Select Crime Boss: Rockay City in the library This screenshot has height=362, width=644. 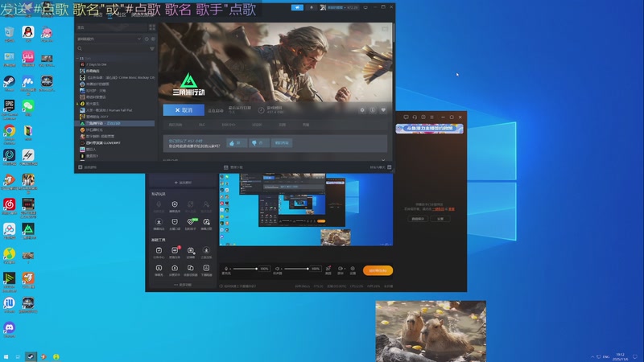pyautogui.click(x=118, y=77)
